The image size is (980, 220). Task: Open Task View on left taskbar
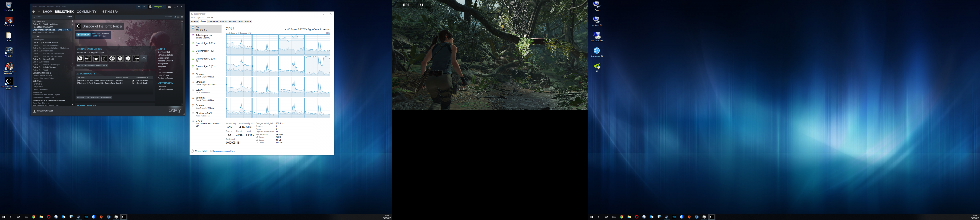[x=18, y=217]
